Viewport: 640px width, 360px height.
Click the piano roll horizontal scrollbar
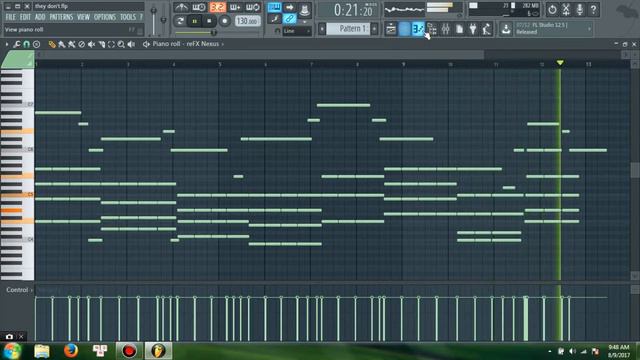[260, 54]
